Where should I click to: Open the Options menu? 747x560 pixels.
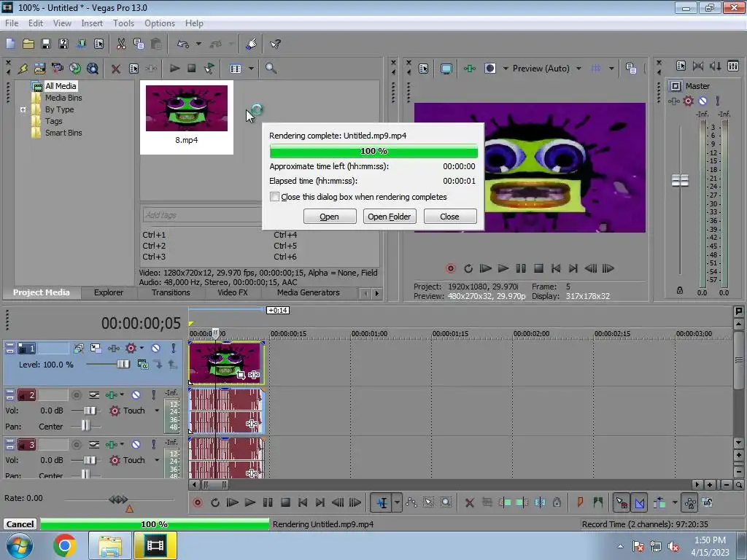[x=160, y=23]
